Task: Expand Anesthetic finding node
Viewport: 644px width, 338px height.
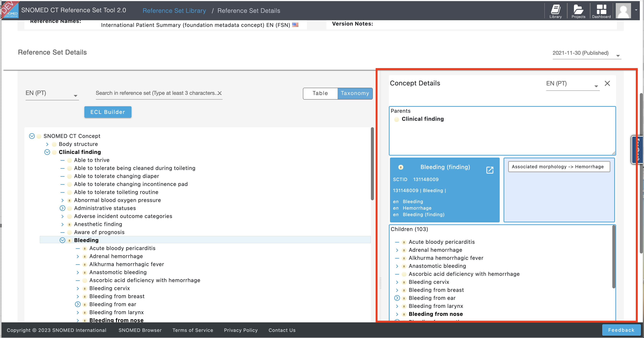Action: 62,224
